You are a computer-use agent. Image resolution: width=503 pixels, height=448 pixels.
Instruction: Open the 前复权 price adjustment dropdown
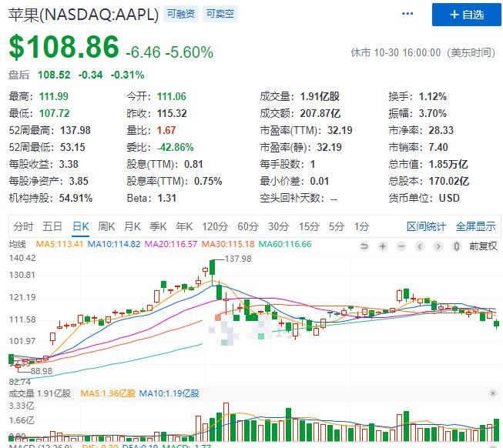point(483,245)
